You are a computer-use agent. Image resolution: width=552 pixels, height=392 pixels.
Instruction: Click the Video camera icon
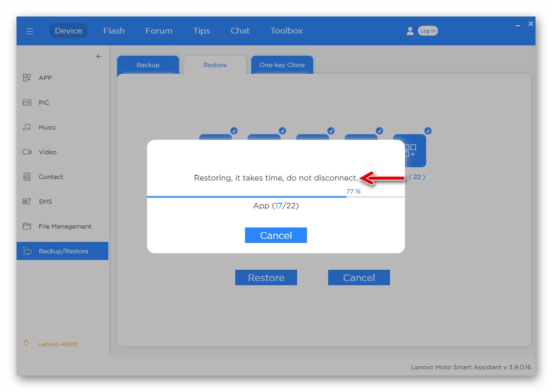point(27,152)
